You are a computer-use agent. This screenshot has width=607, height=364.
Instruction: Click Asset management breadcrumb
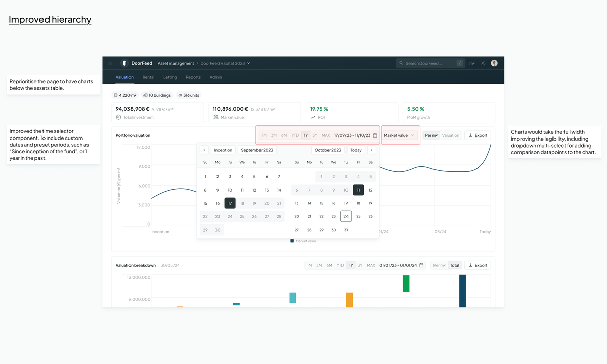click(176, 63)
